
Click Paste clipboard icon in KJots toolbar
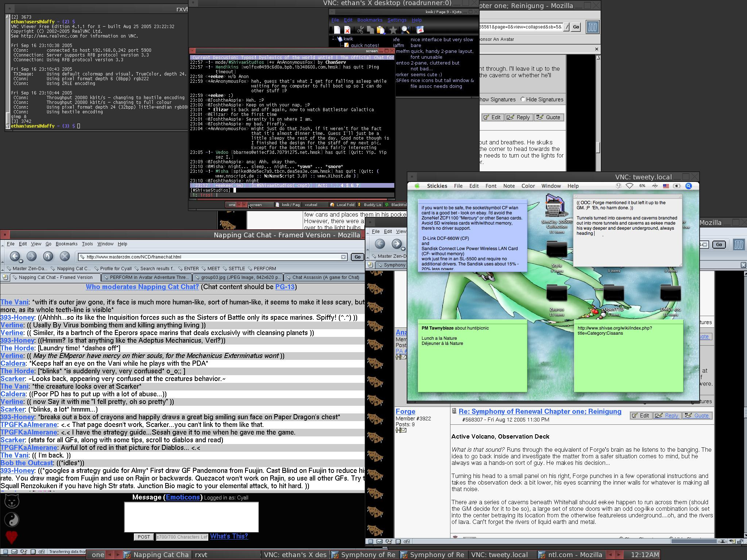[x=380, y=30]
